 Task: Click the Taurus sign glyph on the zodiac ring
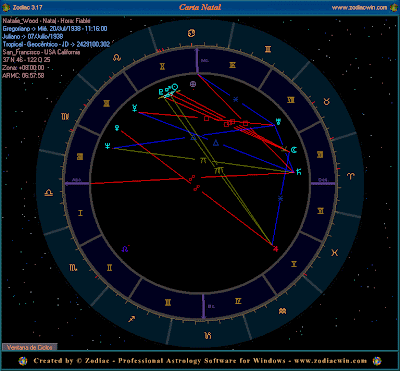pos(327,102)
